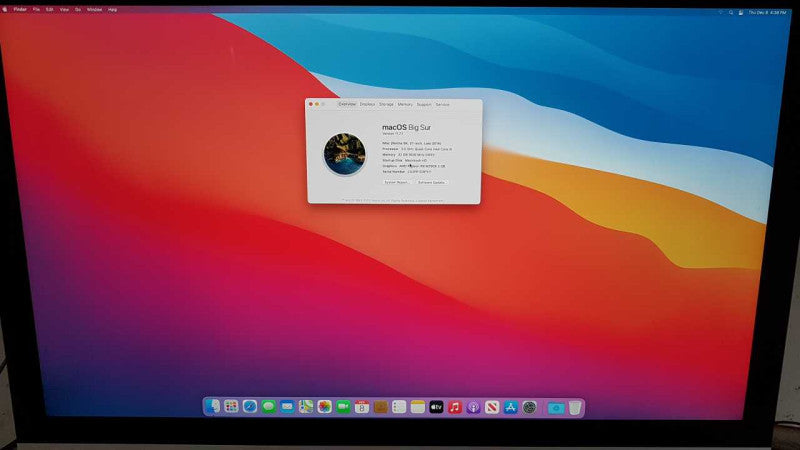Minimize the About This Mac window
Screen dimensions: 800x450
pos(317,104)
